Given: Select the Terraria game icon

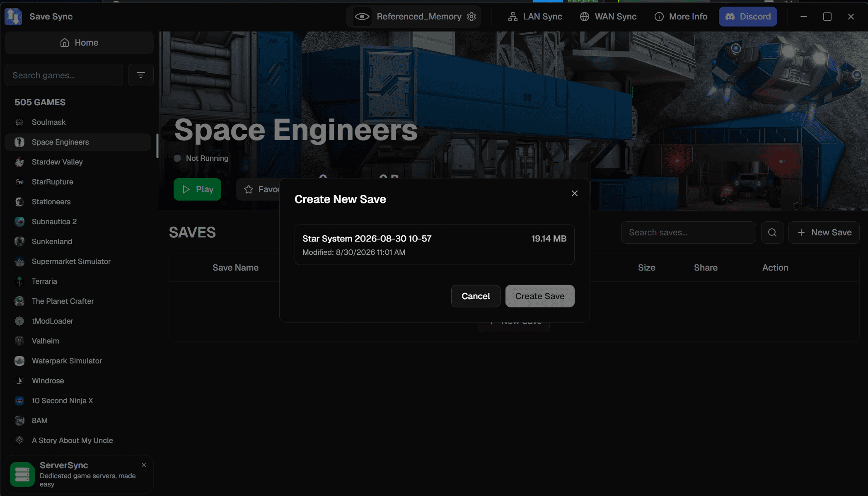Looking at the screenshot, I should coord(19,281).
